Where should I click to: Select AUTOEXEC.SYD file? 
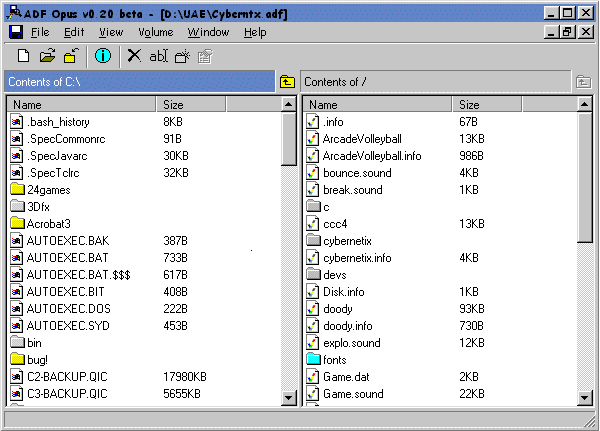[x=68, y=325]
